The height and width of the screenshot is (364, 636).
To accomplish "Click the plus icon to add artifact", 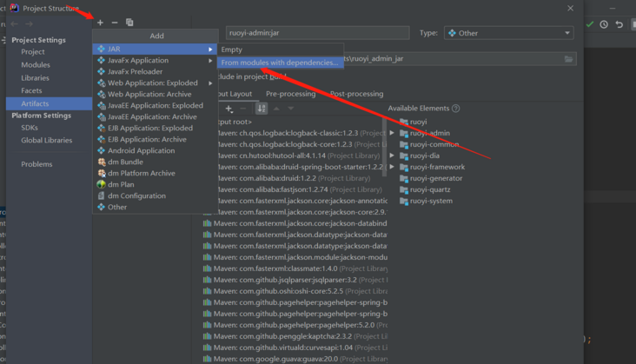I will [100, 23].
